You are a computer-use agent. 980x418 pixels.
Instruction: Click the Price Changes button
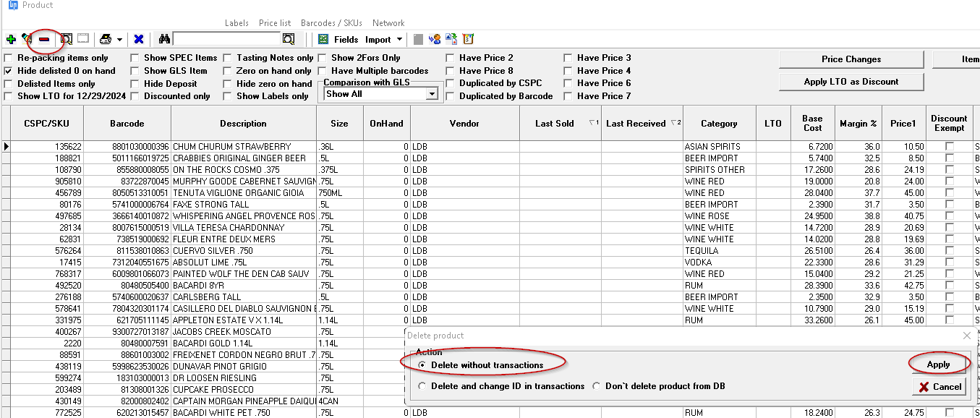(851, 59)
